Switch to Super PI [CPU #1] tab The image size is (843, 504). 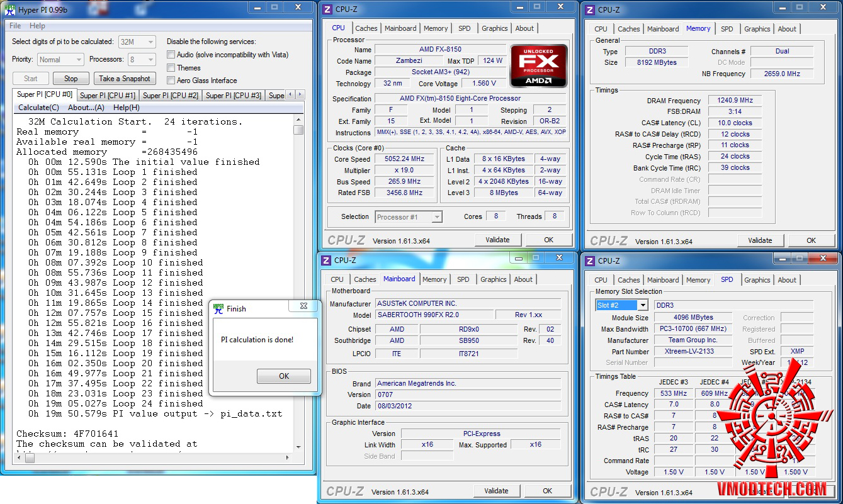pyautogui.click(x=108, y=96)
